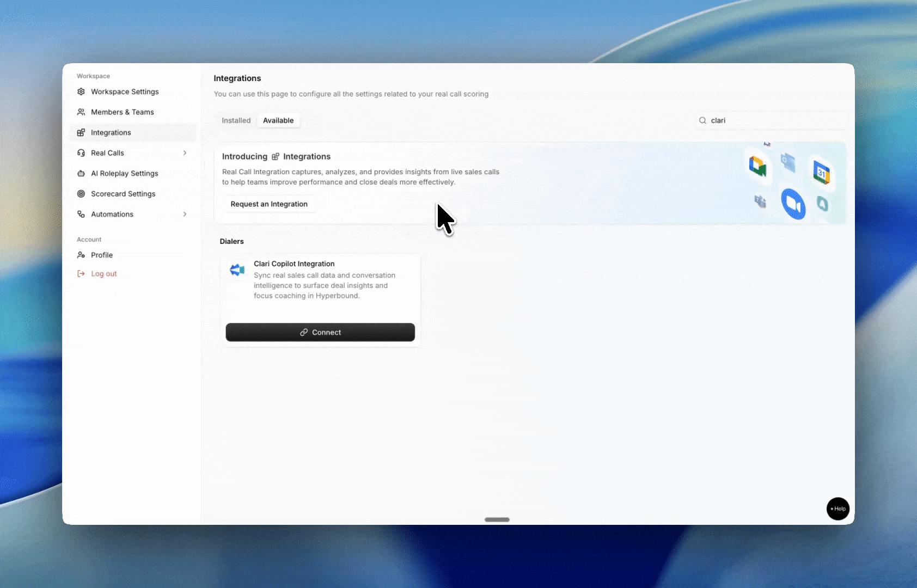
Task: Expand the Automations submenu chevron
Action: point(185,214)
